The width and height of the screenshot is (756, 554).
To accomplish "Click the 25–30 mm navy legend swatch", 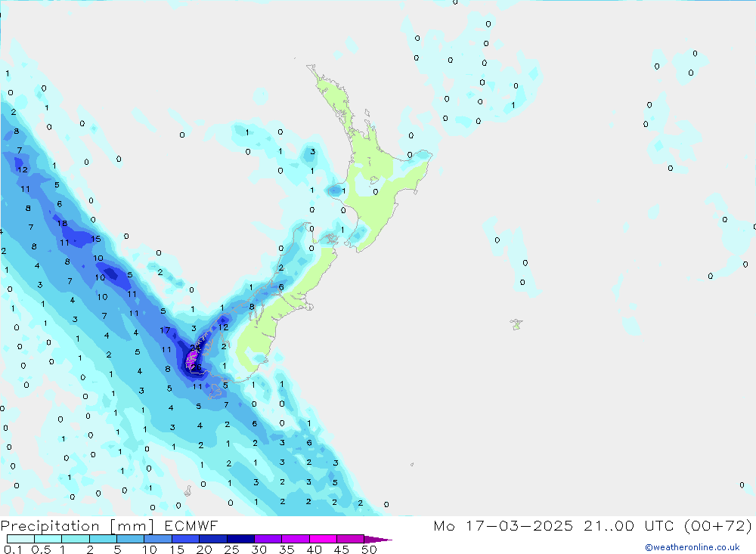I will [240, 539].
